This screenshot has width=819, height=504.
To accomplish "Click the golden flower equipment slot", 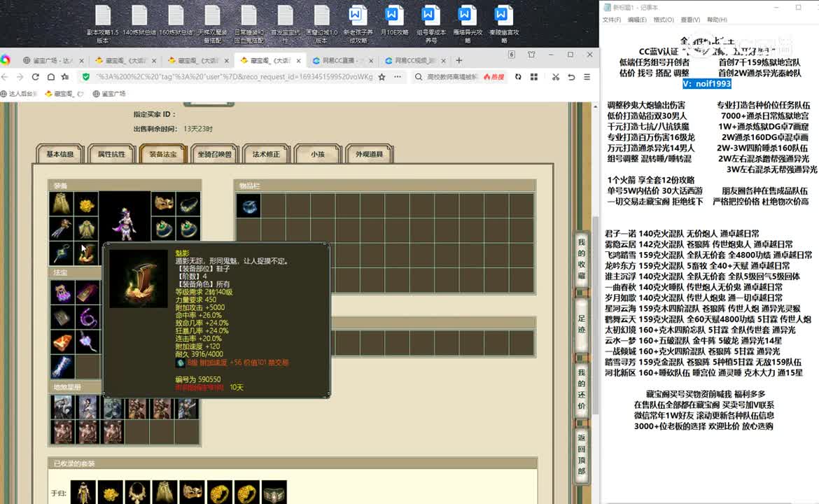I will point(86,204).
